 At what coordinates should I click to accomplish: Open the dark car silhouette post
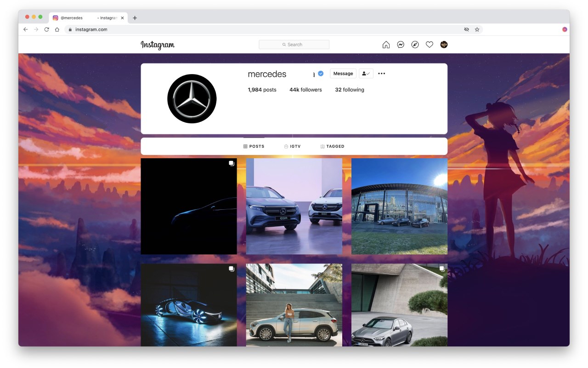tap(189, 206)
